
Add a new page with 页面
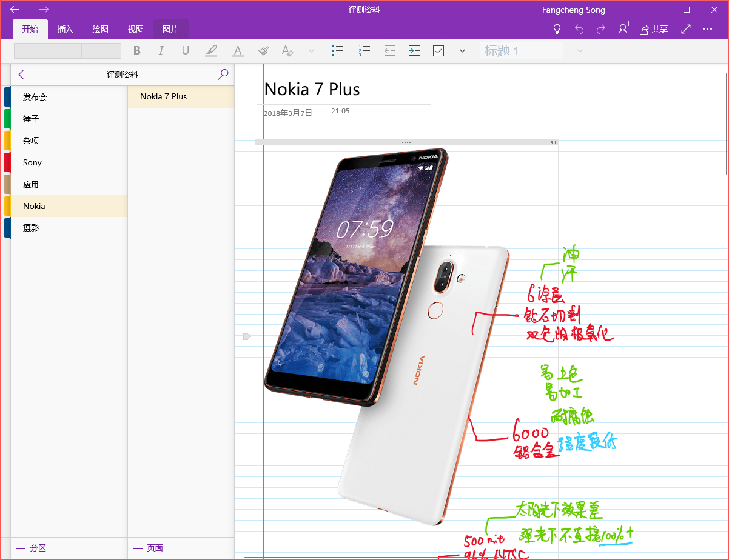(x=149, y=548)
